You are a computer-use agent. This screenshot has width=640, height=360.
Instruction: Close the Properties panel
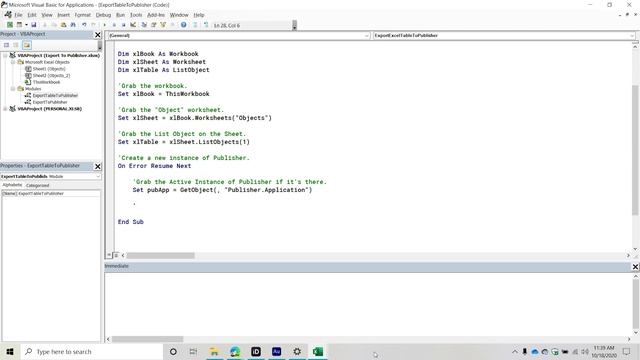[x=98, y=166]
